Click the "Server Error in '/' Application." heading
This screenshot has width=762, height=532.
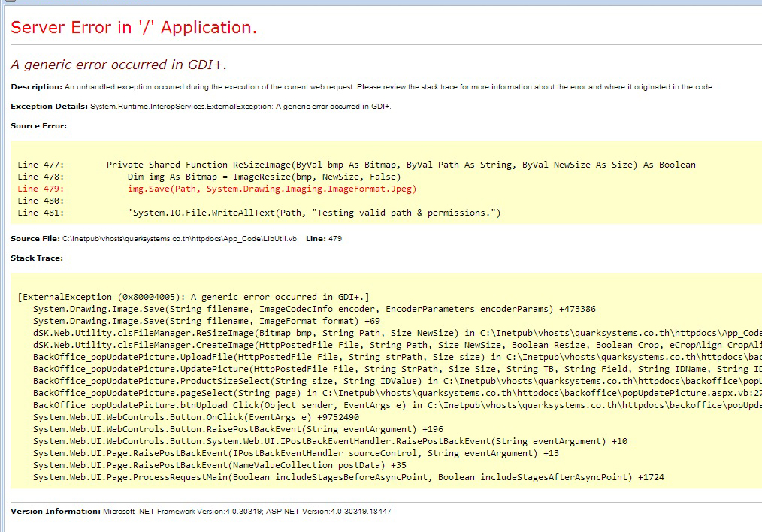click(134, 28)
